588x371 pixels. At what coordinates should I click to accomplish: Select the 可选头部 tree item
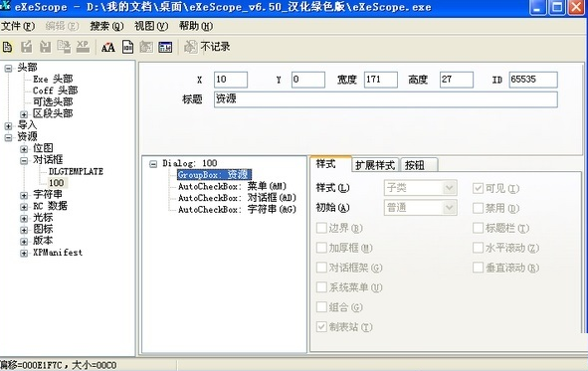53,101
